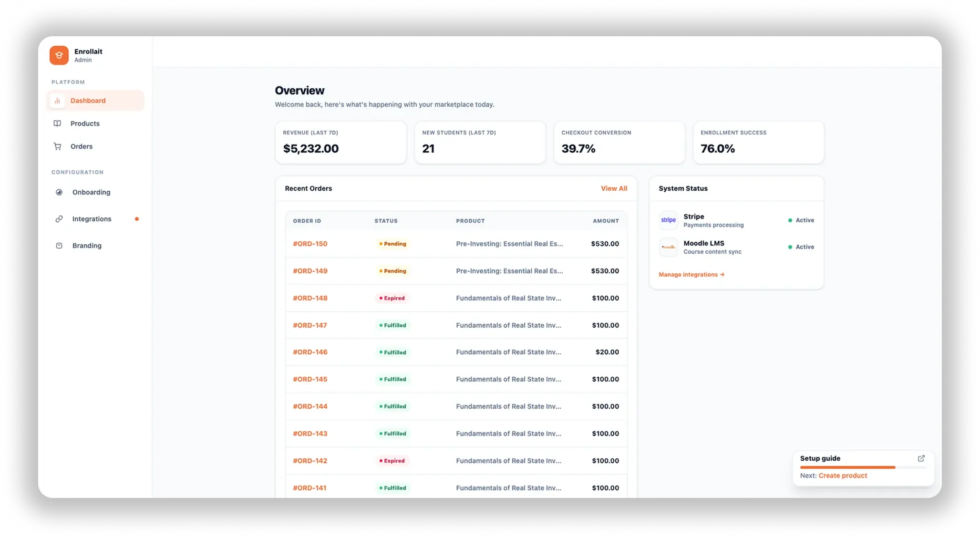Click the Stripe logo in System Status

click(668, 220)
